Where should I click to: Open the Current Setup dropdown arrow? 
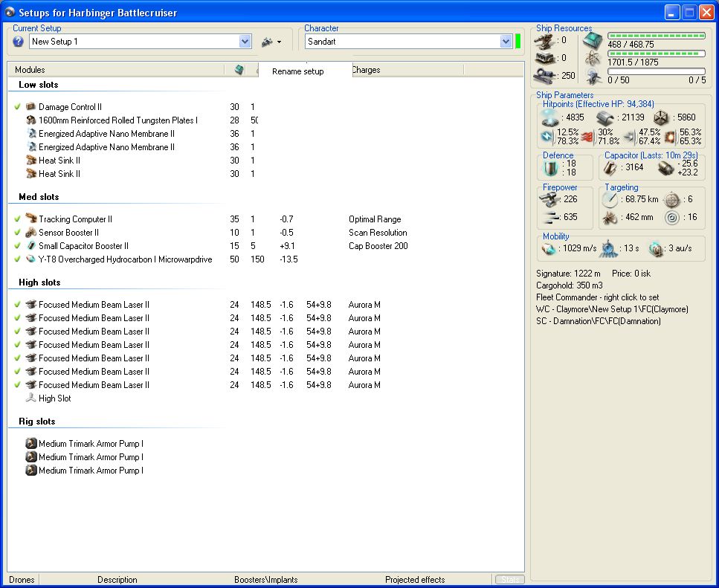245,42
